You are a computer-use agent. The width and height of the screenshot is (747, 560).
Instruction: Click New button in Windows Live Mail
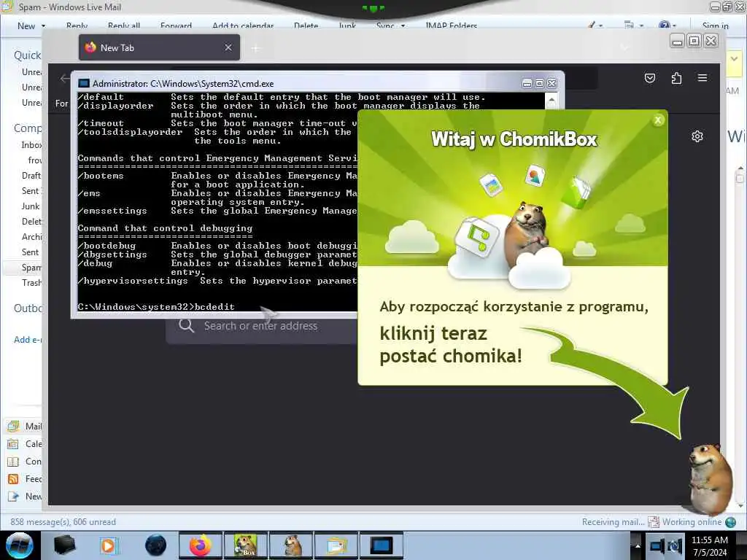pyautogui.click(x=26, y=26)
